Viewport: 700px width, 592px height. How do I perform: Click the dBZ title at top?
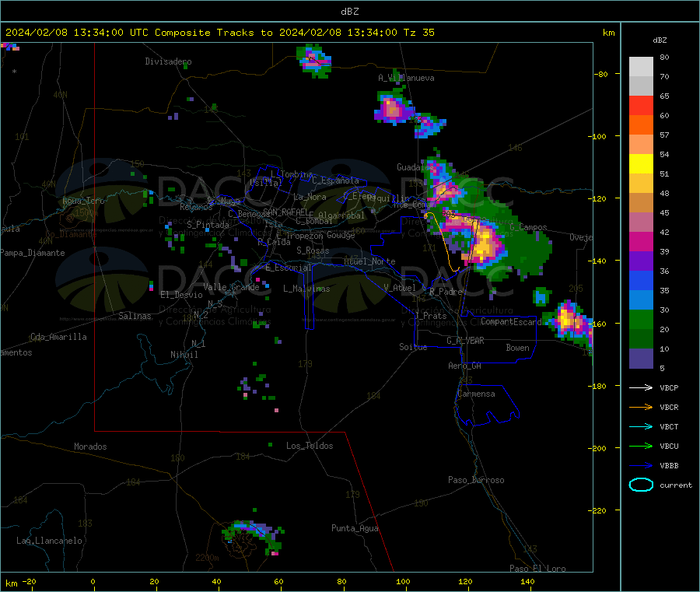pos(349,12)
